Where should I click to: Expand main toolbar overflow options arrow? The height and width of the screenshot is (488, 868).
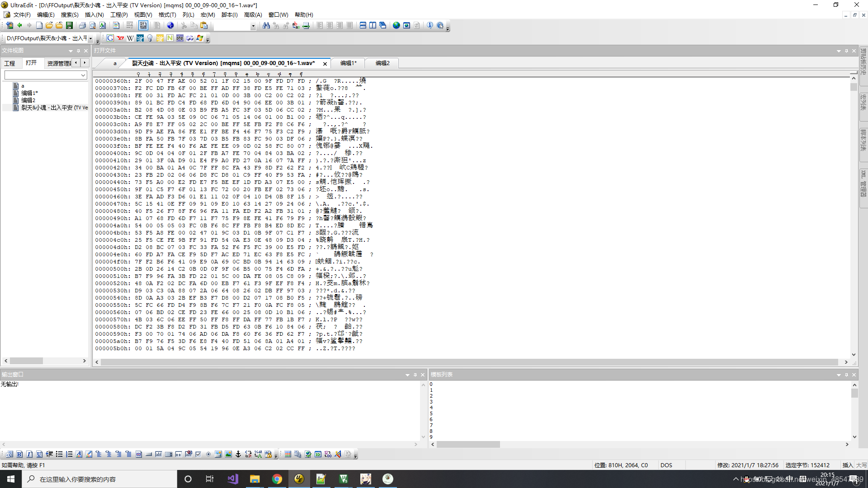click(x=448, y=28)
